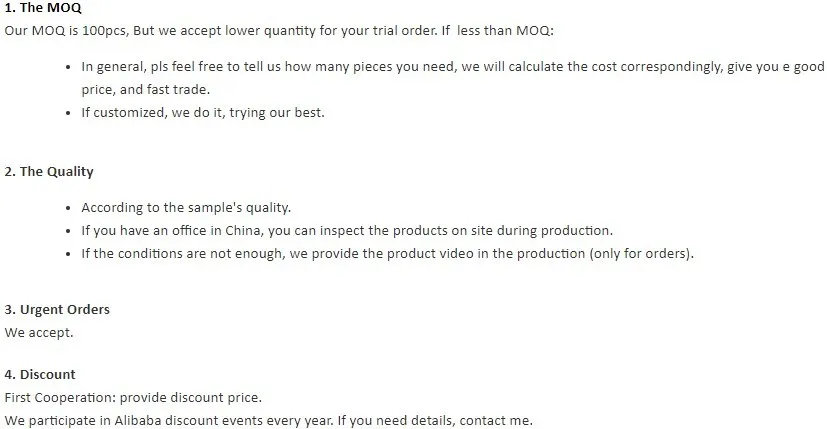The width and height of the screenshot is (827, 429).
Task: Click the '3. Urgent Orders' heading
Action: click(x=57, y=310)
